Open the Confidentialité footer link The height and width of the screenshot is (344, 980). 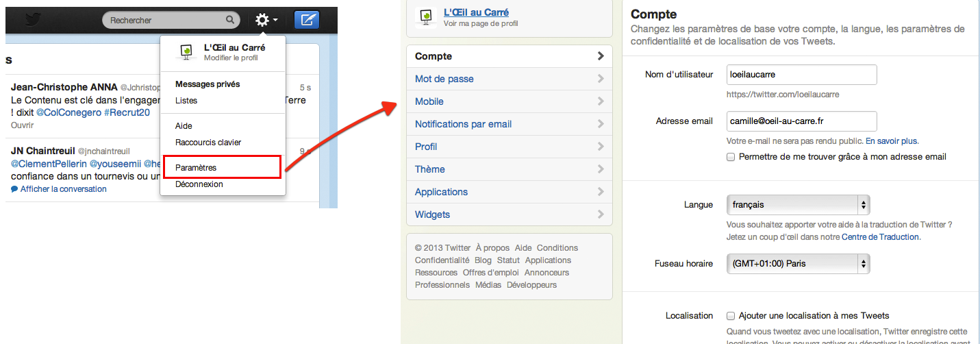(x=442, y=260)
